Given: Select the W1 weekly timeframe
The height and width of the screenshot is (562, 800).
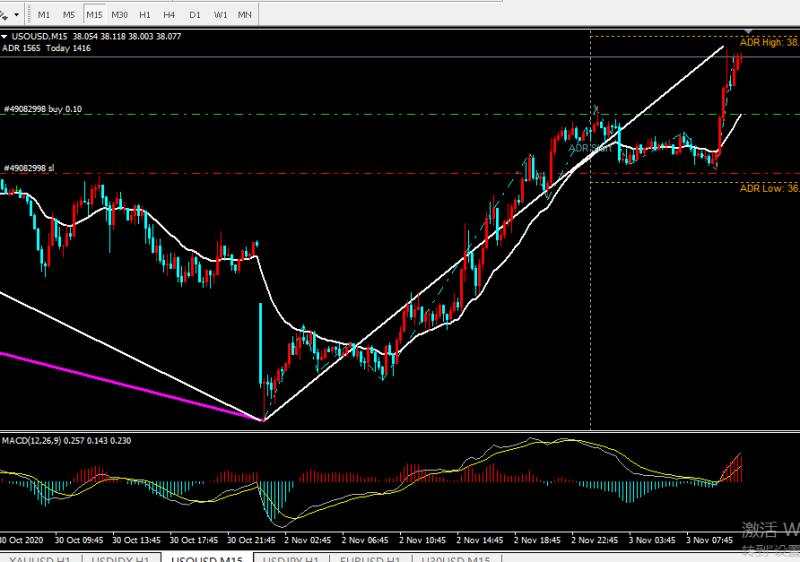Looking at the screenshot, I should pyautogui.click(x=220, y=15).
